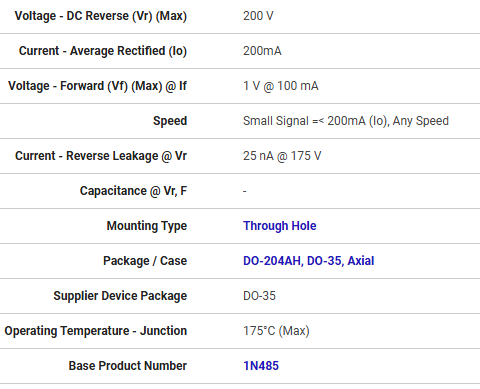Open the Through Hole mounting type link
480x389 pixels.
279,226
